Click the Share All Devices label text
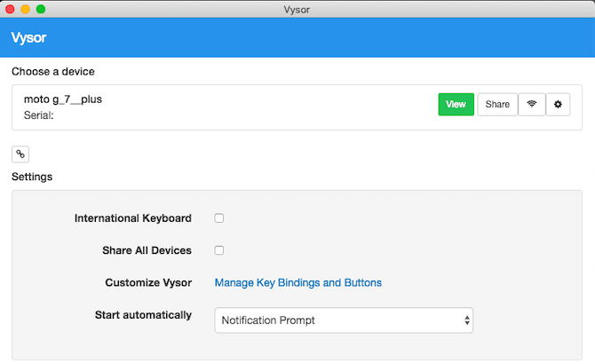Screen dimensions: 595x364 click(x=147, y=250)
